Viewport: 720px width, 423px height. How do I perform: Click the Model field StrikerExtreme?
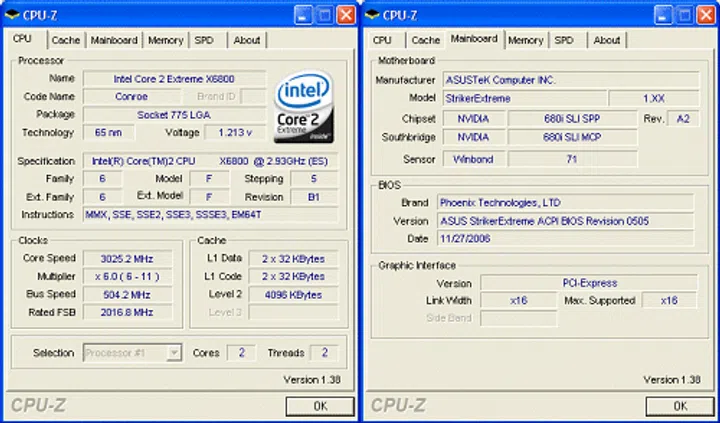pos(524,98)
